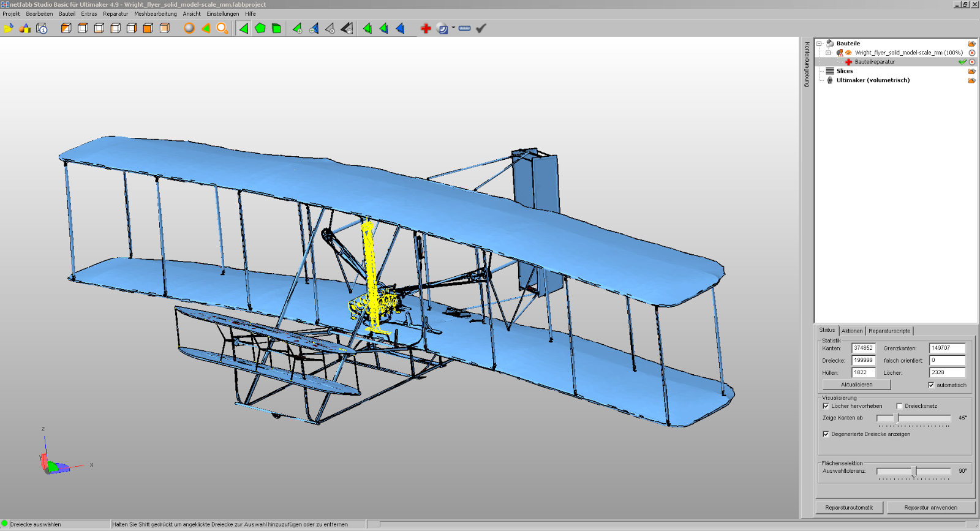Click the vertical Kontextumgebung panel tab
This screenshot has width=980, height=531.
point(807,64)
